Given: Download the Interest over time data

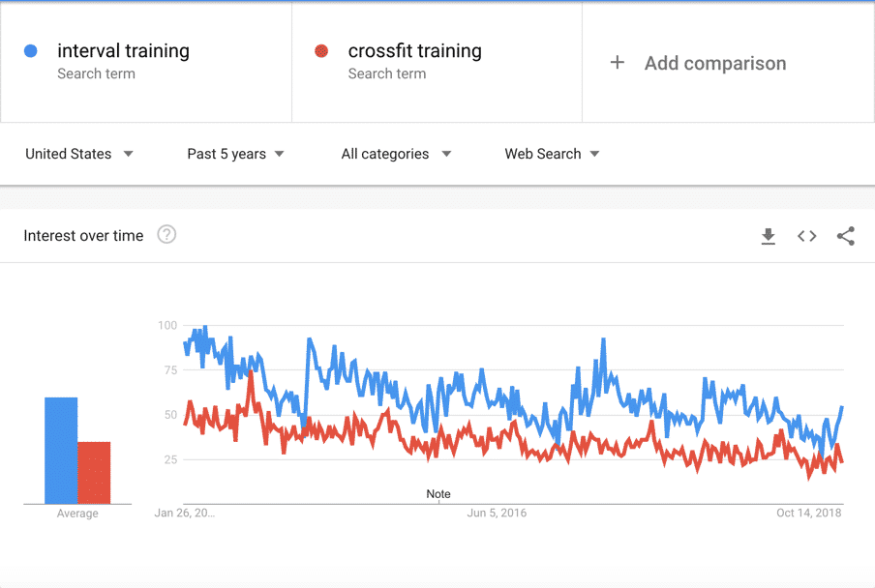Looking at the screenshot, I should point(768,236).
